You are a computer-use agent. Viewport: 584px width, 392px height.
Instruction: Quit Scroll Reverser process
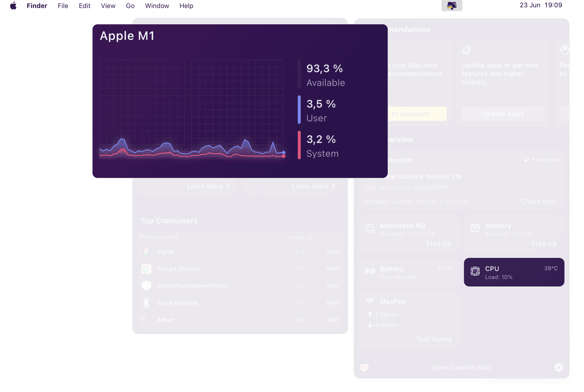tap(332, 302)
